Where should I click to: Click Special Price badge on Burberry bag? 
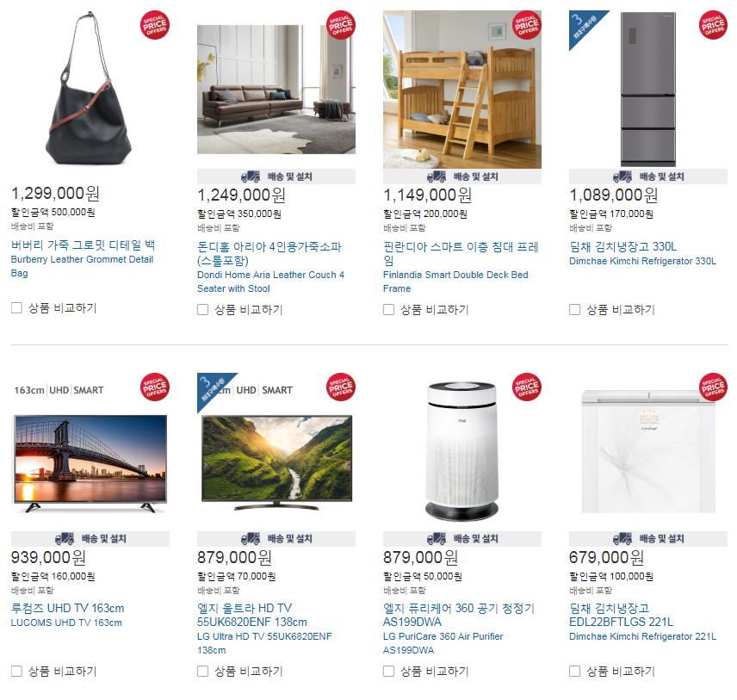tap(155, 25)
